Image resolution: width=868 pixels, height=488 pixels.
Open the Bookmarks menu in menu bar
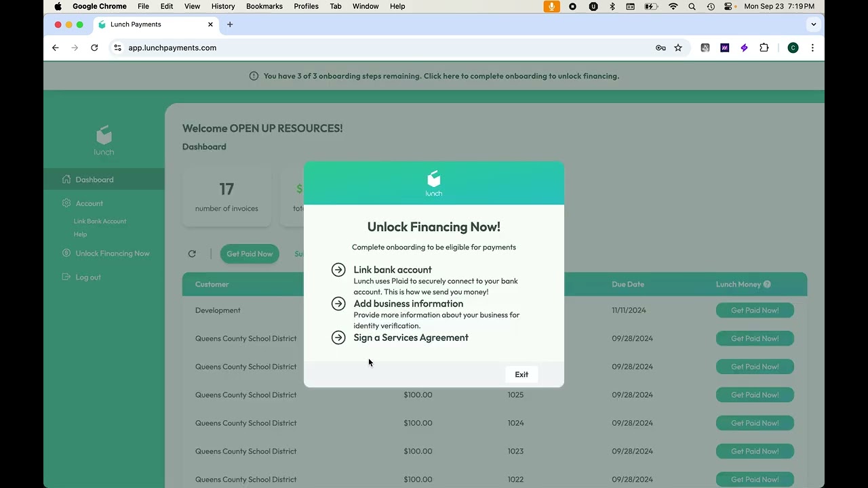click(264, 6)
